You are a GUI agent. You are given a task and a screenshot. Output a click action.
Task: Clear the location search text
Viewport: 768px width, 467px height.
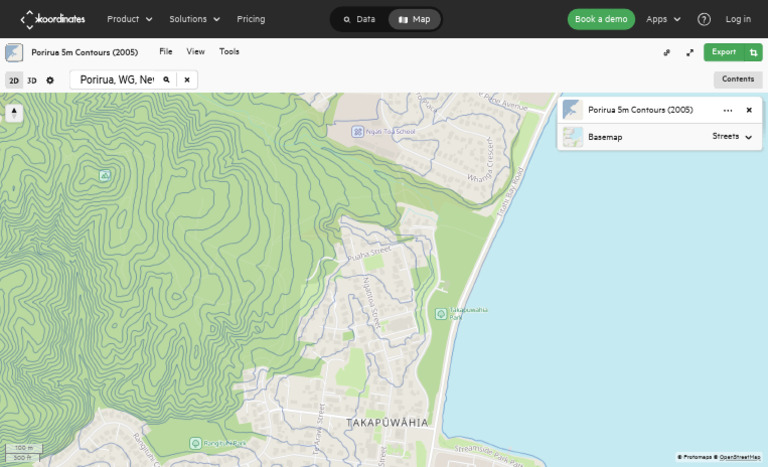tap(187, 79)
